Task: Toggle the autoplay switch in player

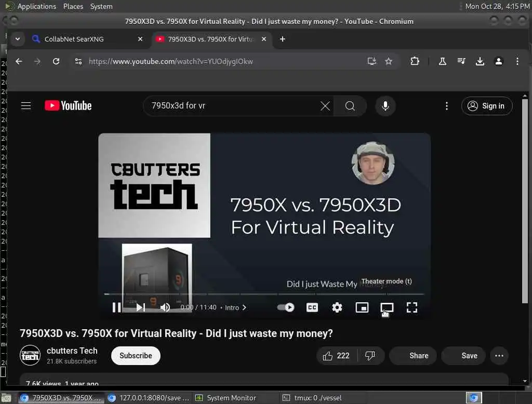Action: pyautogui.click(x=286, y=307)
